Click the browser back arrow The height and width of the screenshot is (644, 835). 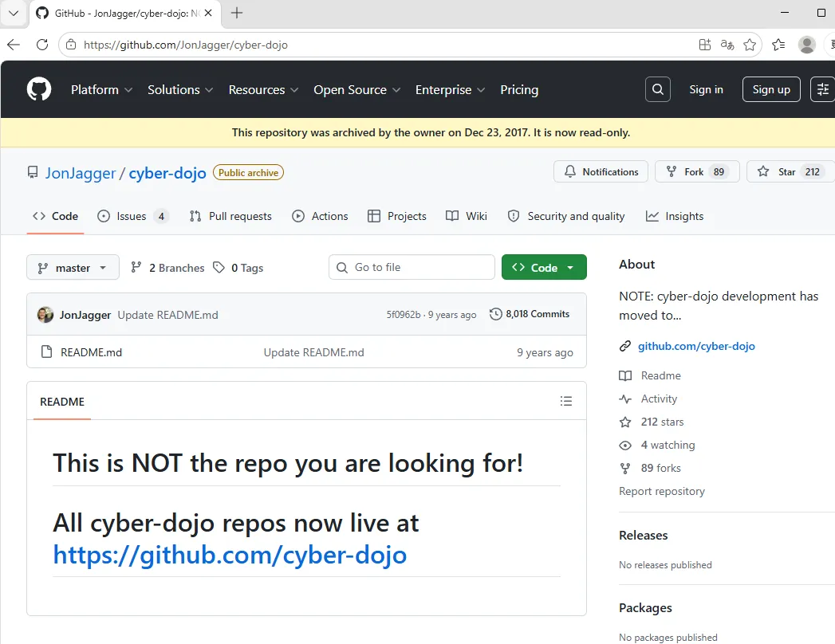[x=14, y=45]
